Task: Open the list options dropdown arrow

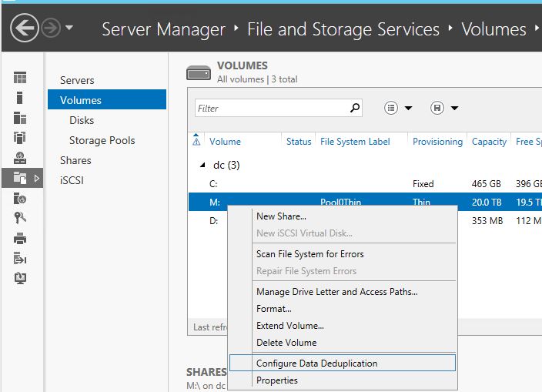Action: pyautogui.click(x=408, y=108)
